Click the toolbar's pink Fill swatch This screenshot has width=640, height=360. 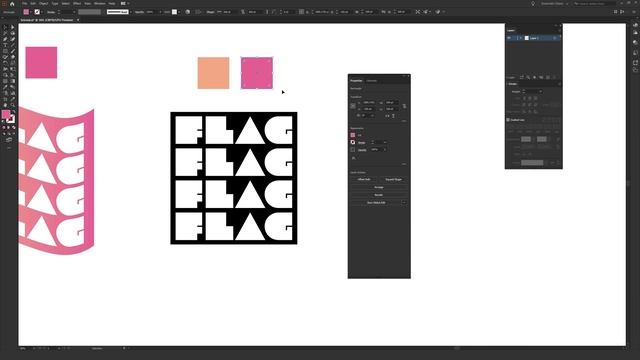6,114
